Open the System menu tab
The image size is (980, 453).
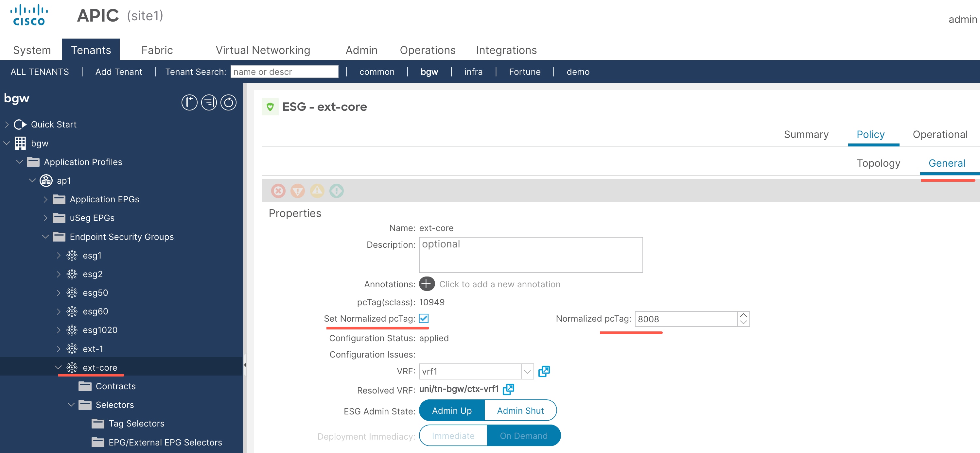point(32,50)
